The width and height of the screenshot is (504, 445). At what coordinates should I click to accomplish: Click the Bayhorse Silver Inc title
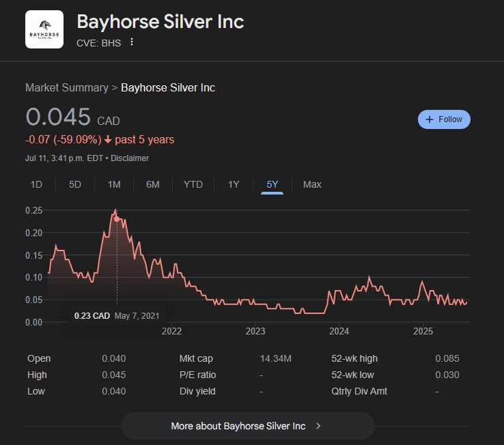point(160,22)
